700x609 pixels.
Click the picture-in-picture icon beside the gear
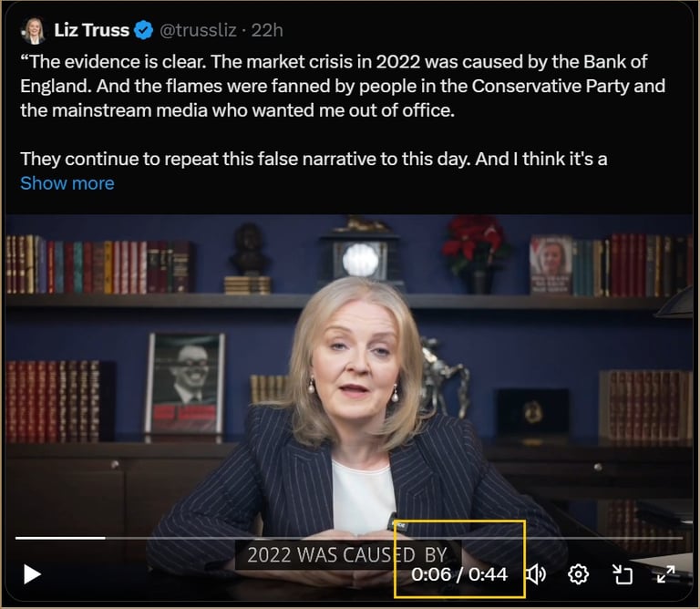[622, 574]
